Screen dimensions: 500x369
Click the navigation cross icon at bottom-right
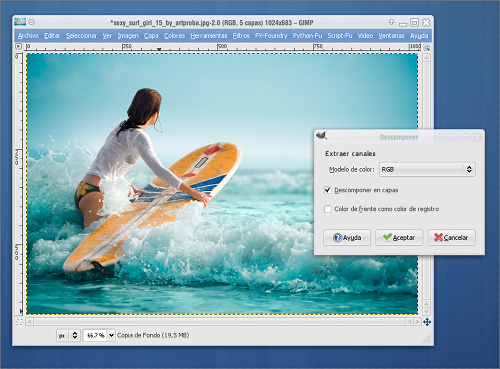[427, 322]
